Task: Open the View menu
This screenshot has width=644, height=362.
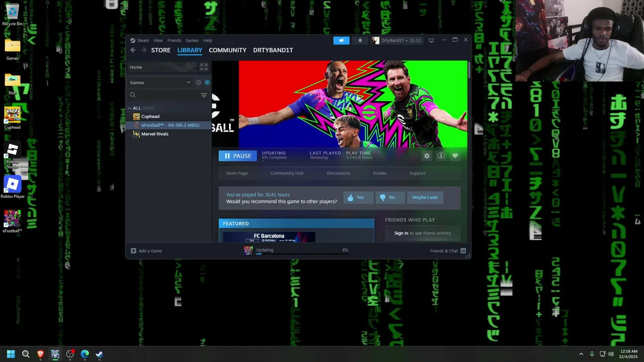Action: pos(158,40)
